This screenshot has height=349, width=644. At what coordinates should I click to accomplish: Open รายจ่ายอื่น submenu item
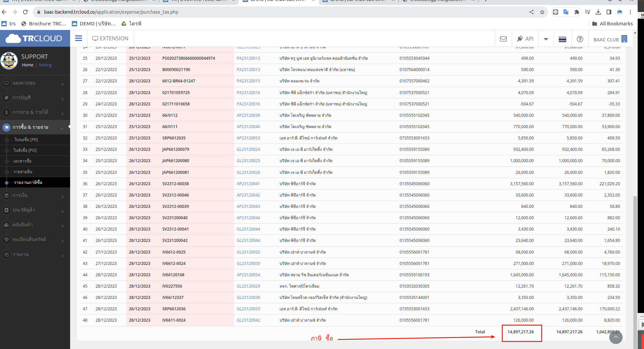click(23, 171)
